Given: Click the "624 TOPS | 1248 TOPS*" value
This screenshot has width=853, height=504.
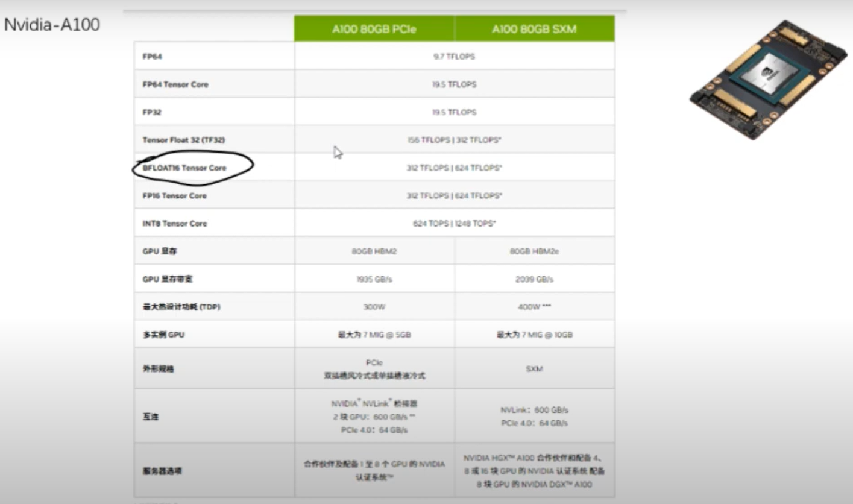Looking at the screenshot, I should 455,223.
